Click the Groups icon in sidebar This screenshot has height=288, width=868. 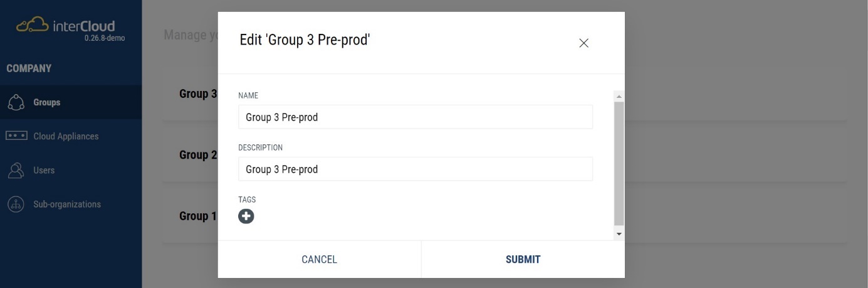[16, 102]
